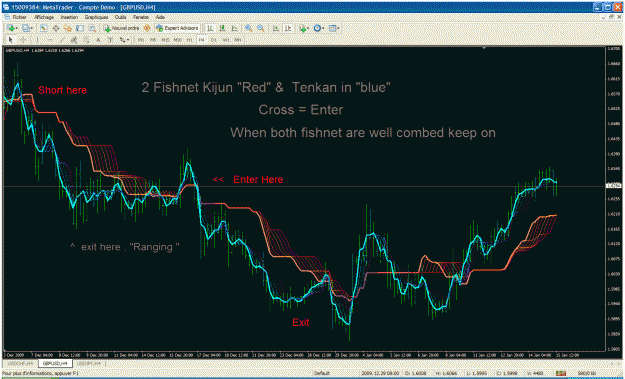Select the 'Cross = Enter' chart text
The width and height of the screenshot is (625, 379).
301,110
